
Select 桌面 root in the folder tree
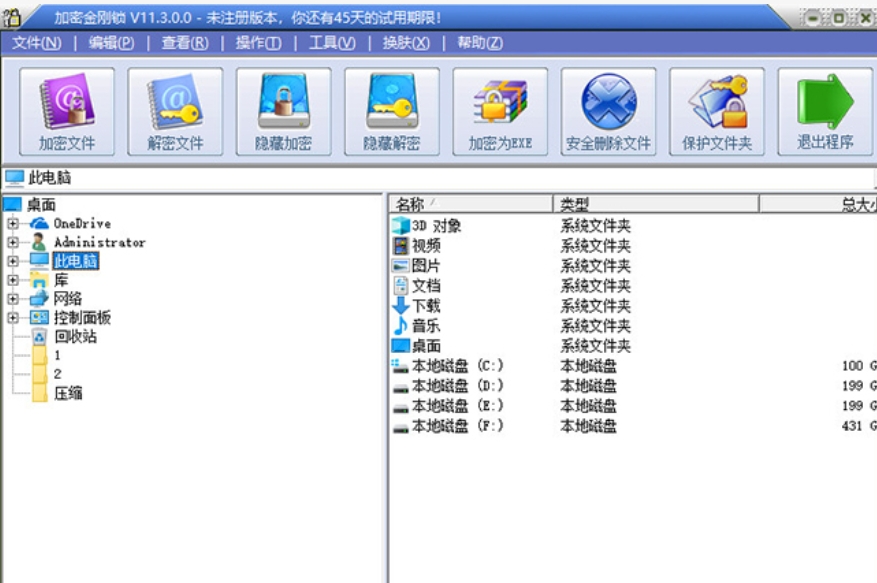(x=41, y=205)
